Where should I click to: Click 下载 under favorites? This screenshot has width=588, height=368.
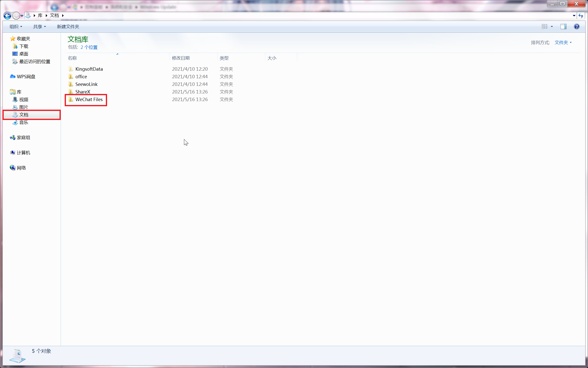pyautogui.click(x=24, y=46)
